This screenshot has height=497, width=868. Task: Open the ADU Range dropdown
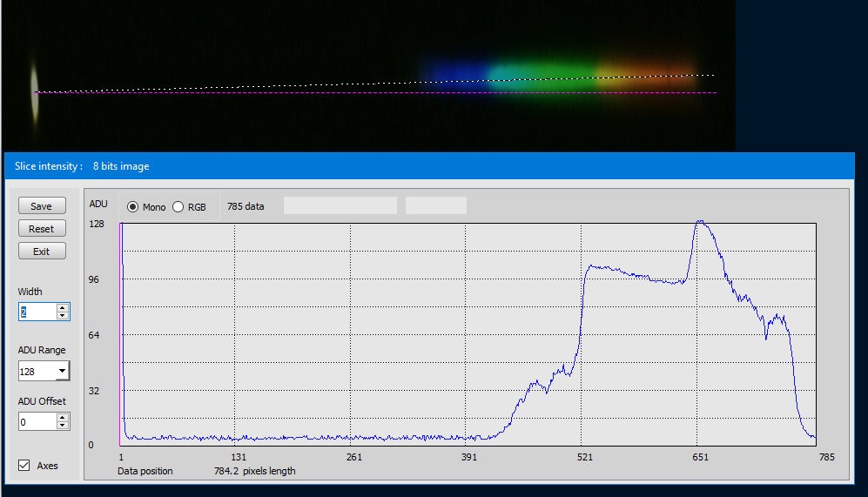[62, 371]
